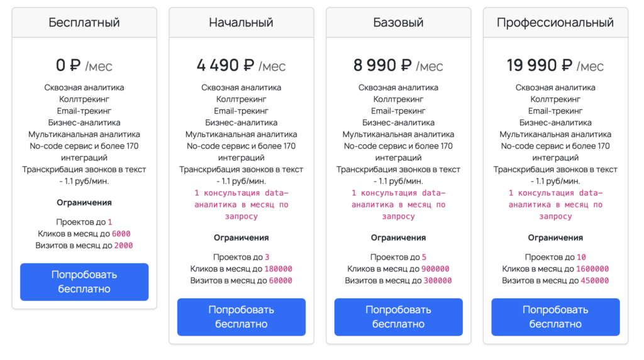This screenshot has height=360, width=644.
Task: Start the trial for the Профессиональный plan
Action: tap(555, 317)
